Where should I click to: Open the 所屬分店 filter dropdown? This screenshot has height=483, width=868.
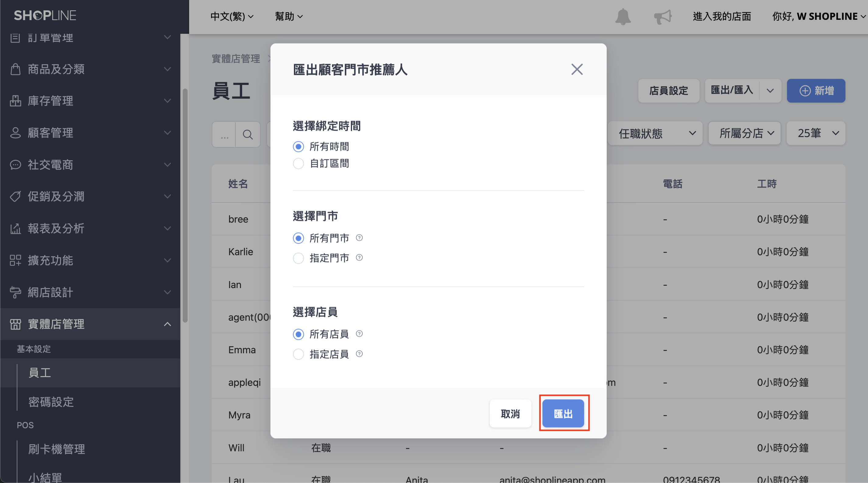tap(745, 133)
